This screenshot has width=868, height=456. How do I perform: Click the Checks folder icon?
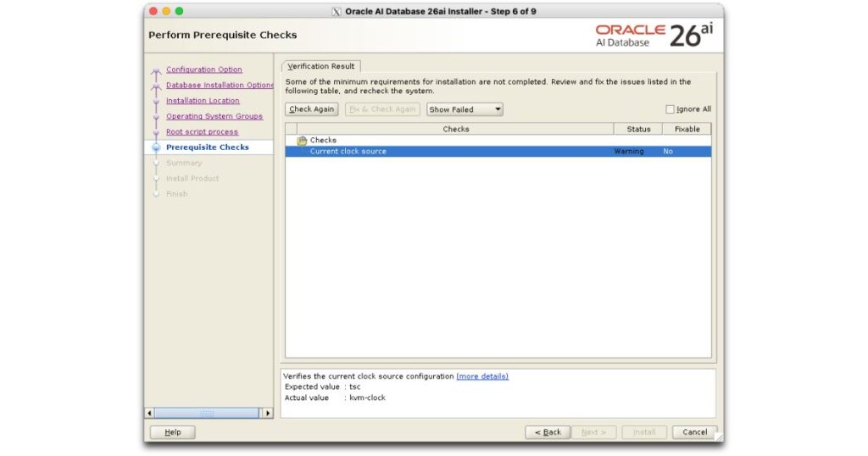tap(302, 141)
